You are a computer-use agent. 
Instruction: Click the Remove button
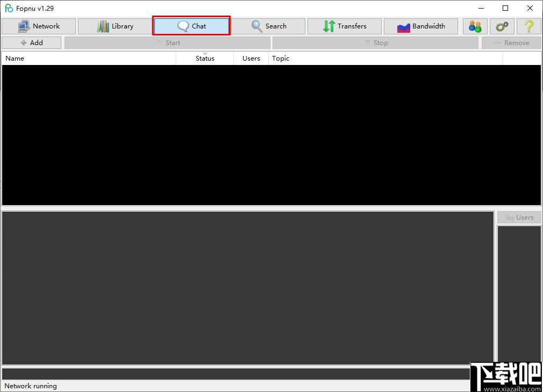511,42
